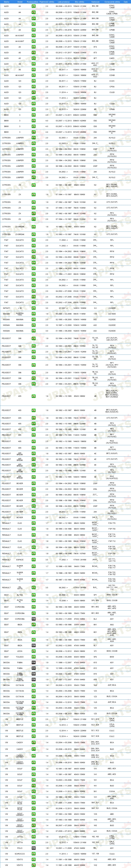Click the Nadwozie column header
Screen dimensions: 131x868
click(x=95, y=2)
